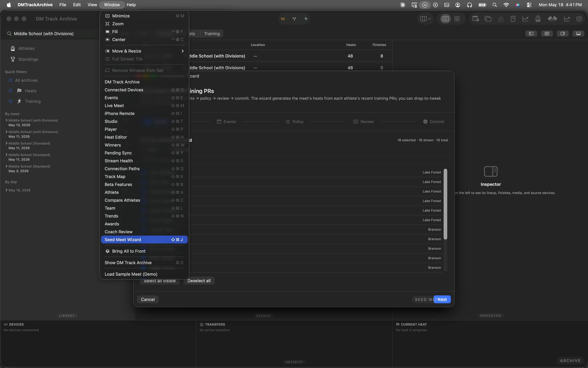Select Seed Meet Wizard menu item

144,240
